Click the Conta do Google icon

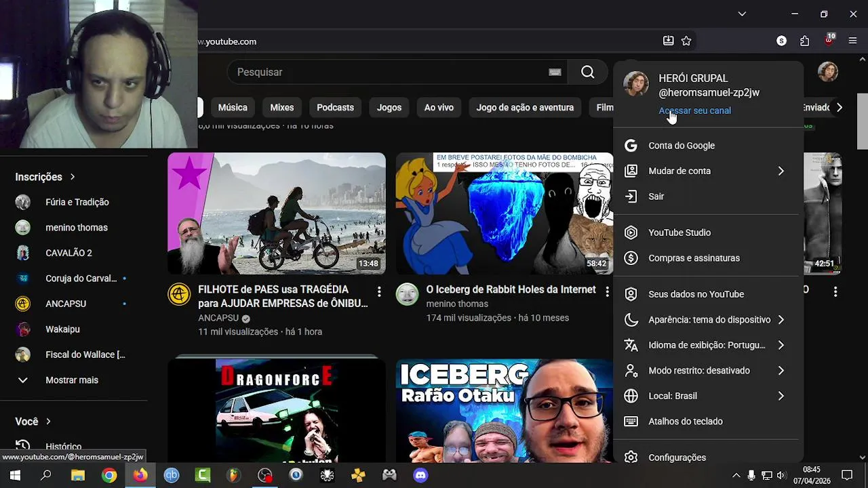[x=631, y=146]
